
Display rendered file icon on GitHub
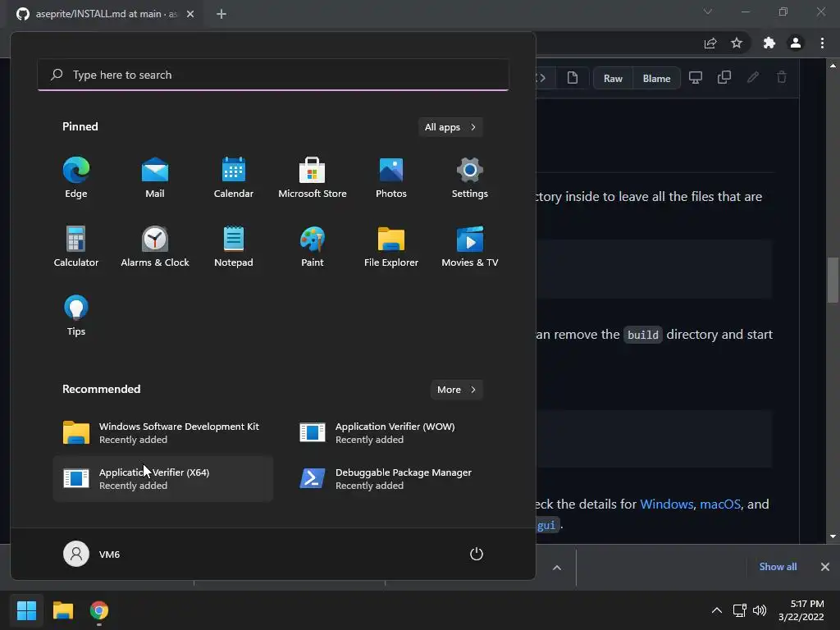[x=572, y=78]
